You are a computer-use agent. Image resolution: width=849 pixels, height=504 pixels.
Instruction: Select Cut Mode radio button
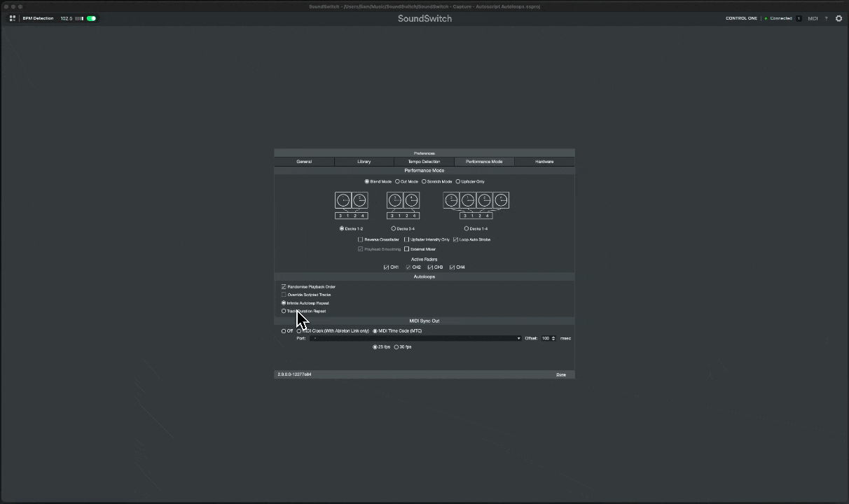(x=397, y=181)
